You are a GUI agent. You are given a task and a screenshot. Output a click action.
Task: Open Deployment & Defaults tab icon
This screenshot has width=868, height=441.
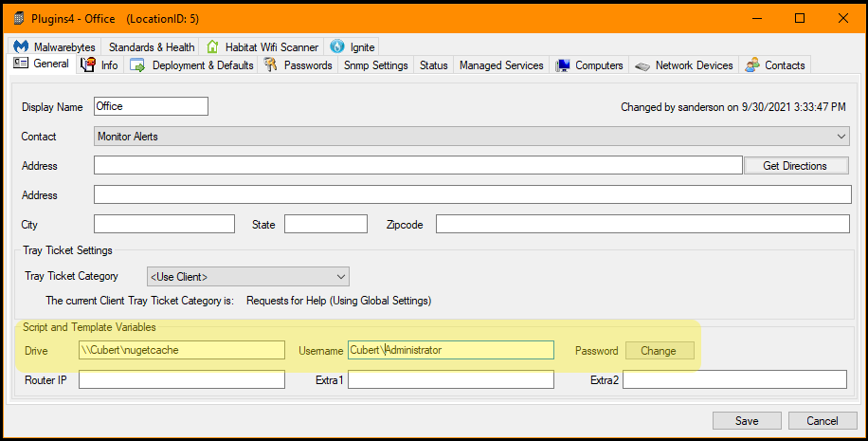point(137,65)
